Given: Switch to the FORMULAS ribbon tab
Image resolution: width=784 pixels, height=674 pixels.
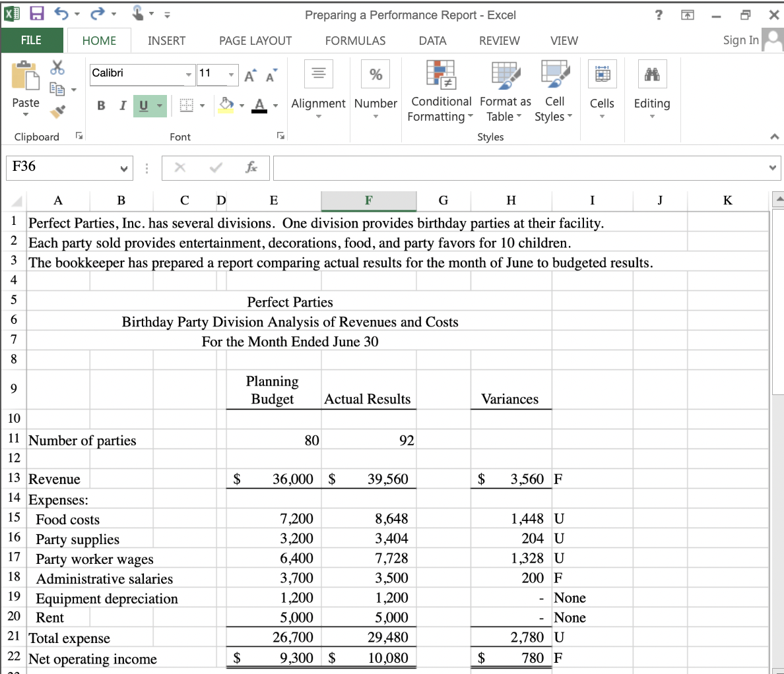Looking at the screenshot, I should click(x=355, y=40).
